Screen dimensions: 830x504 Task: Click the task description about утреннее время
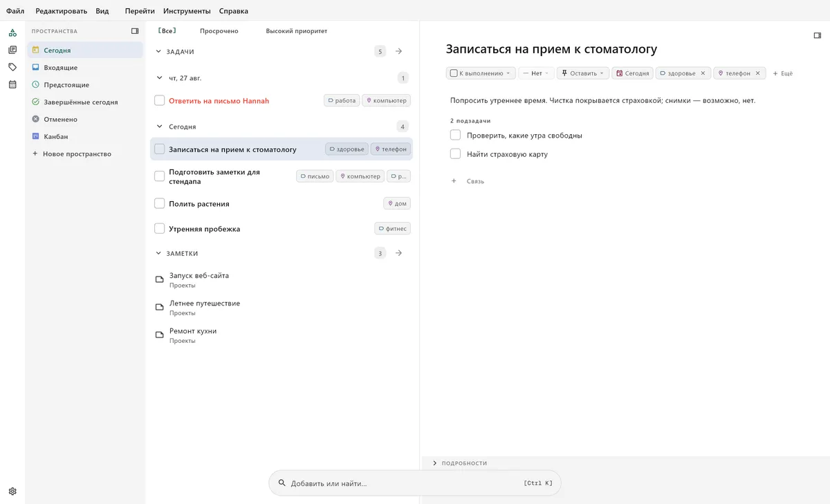602,101
